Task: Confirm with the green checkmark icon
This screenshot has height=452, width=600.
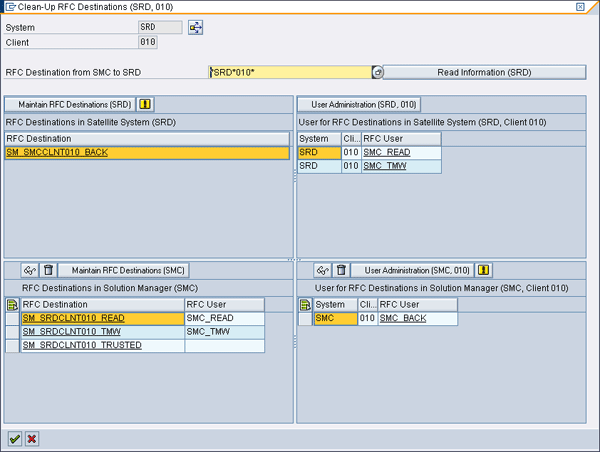Action: [14, 438]
